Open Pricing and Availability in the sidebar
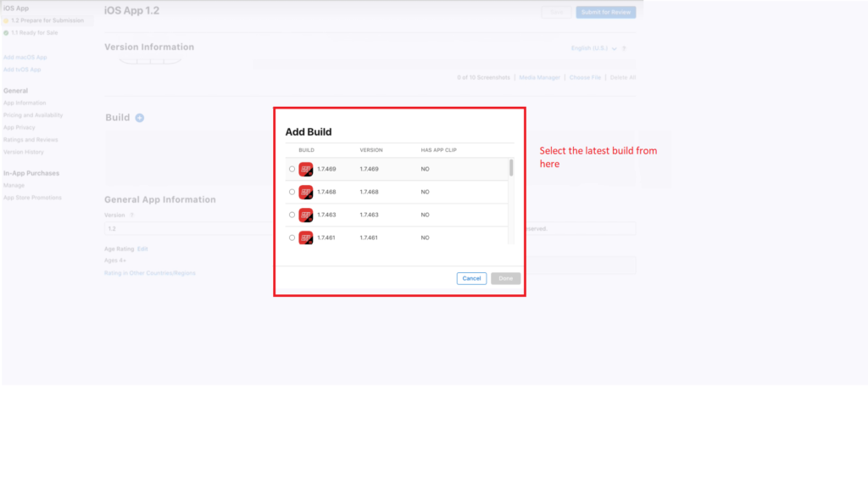868x481 pixels. pos(33,115)
